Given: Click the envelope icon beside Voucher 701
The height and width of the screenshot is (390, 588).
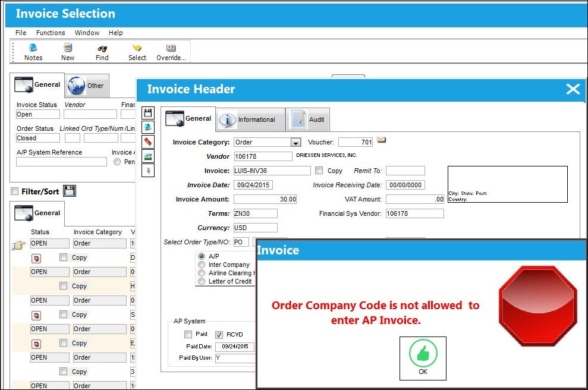Looking at the screenshot, I should point(381,140).
